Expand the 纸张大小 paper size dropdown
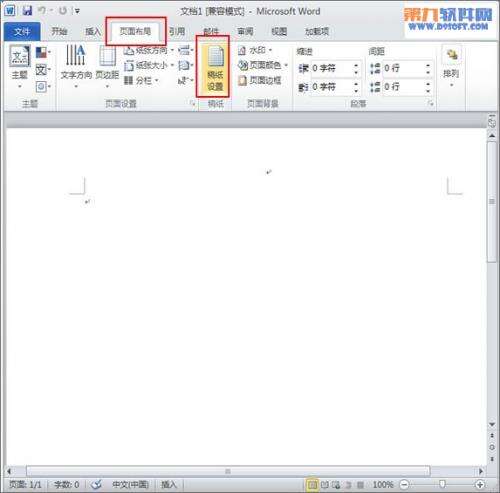The width and height of the screenshot is (500, 493). pos(149,65)
